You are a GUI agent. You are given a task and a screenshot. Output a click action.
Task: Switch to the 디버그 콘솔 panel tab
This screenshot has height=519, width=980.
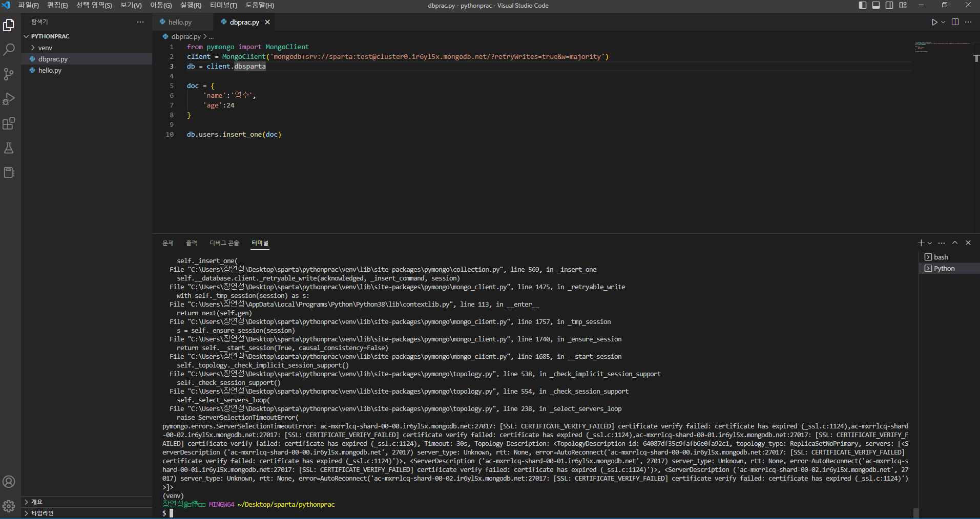(224, 243)
